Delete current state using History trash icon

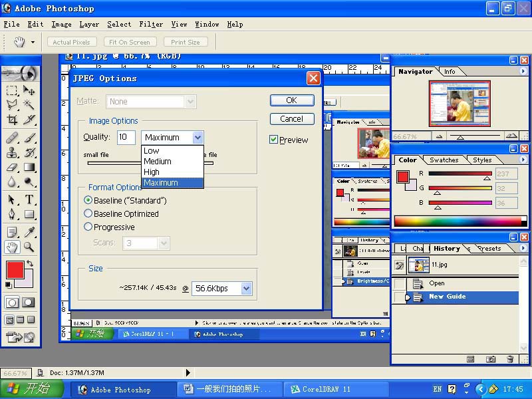[x=510, y=359]
